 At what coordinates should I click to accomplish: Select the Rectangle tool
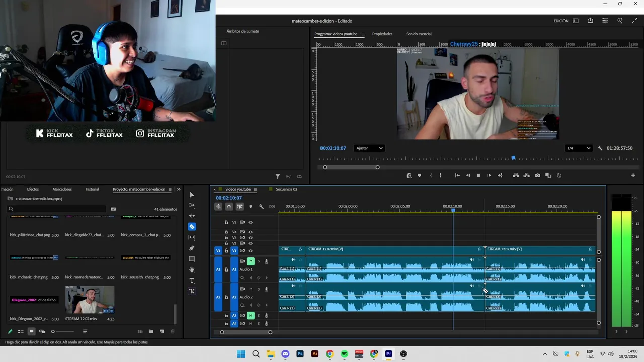coord(192,259)
